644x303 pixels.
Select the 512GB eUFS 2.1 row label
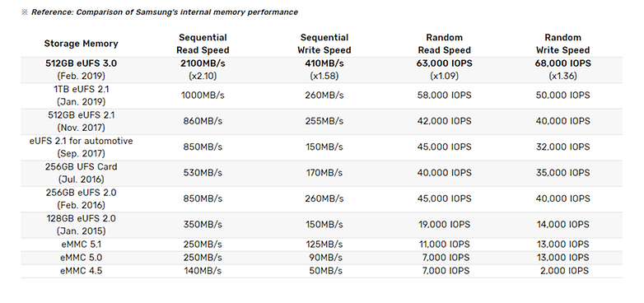click(81, 121)
